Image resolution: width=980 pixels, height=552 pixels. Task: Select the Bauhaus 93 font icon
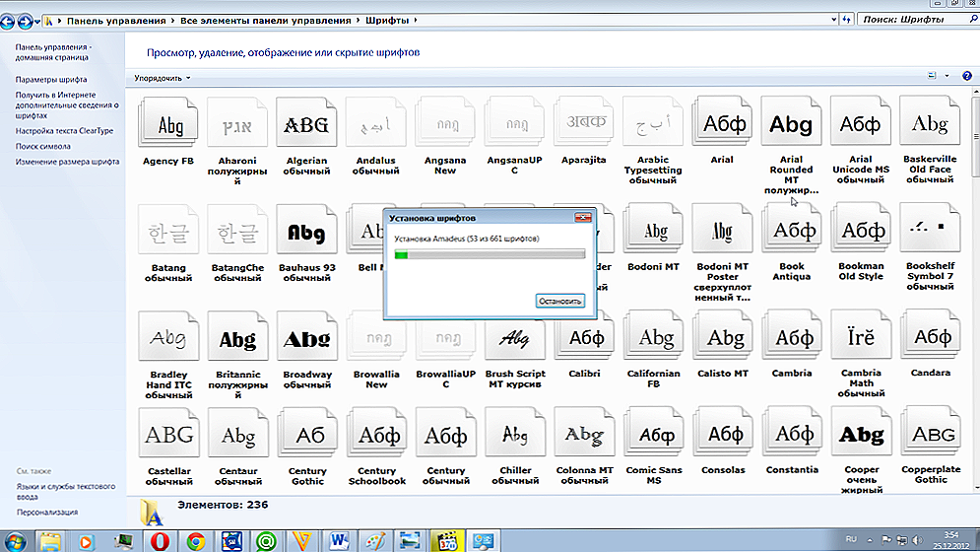pyautogui.click(x=306, y=229)
